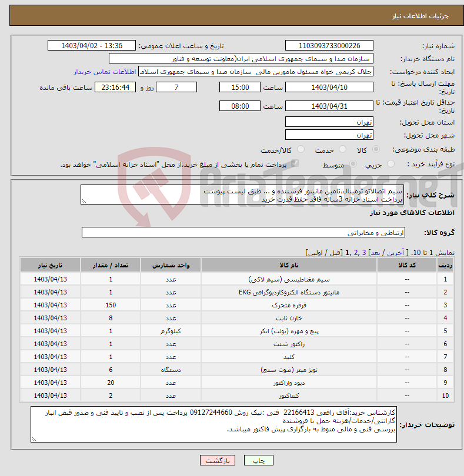Image resolution: width=464 pixels, height=476 pixels.
Task: Select row مانیتور دستگاه الکتروکاردیوگرافی EKG
Action: tap(237, 292)
